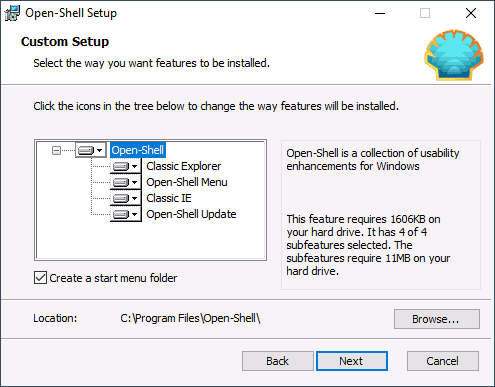Select the Open-Shell tree item label
495x387 pixels.
(138, 150)
